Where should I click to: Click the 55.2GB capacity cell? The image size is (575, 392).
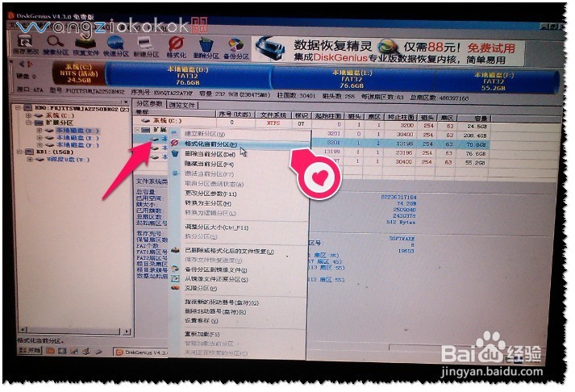(x=475, y=162)
